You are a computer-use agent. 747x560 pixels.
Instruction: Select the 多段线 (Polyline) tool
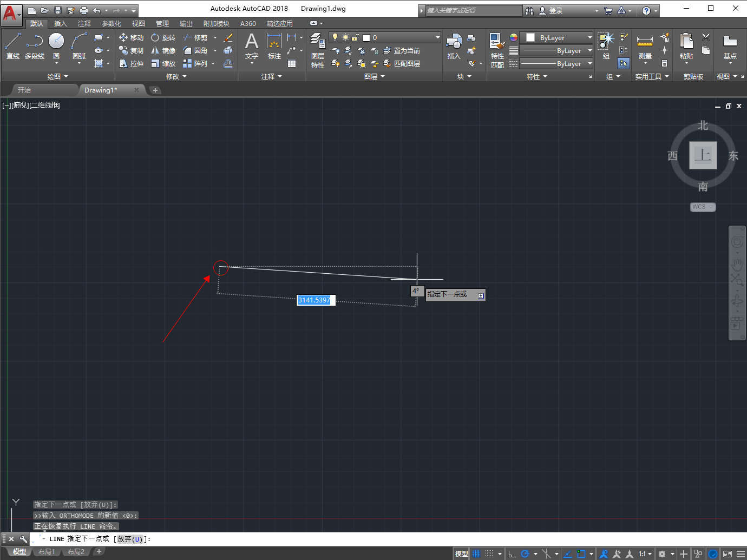click(x=35, y=45)
